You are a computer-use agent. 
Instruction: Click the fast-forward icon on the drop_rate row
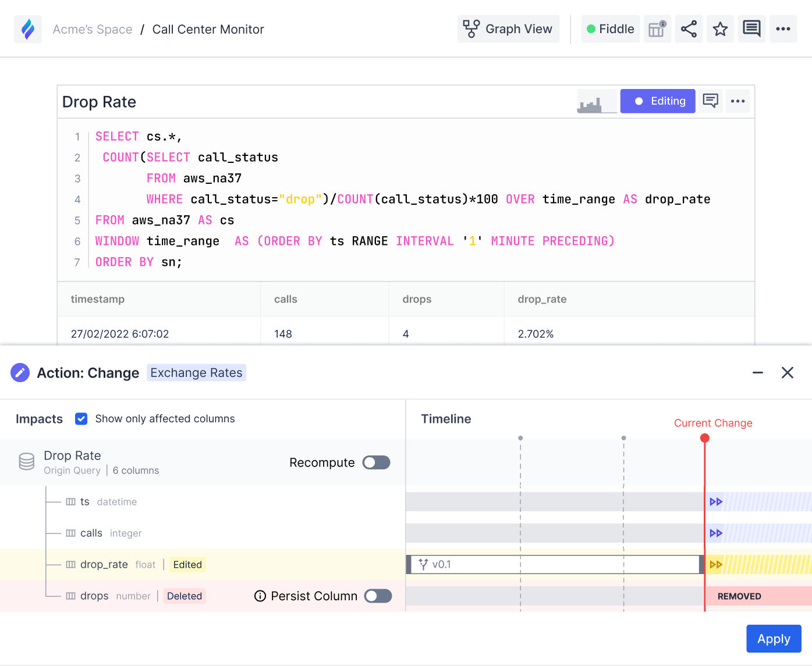click(x=717, y=564)
